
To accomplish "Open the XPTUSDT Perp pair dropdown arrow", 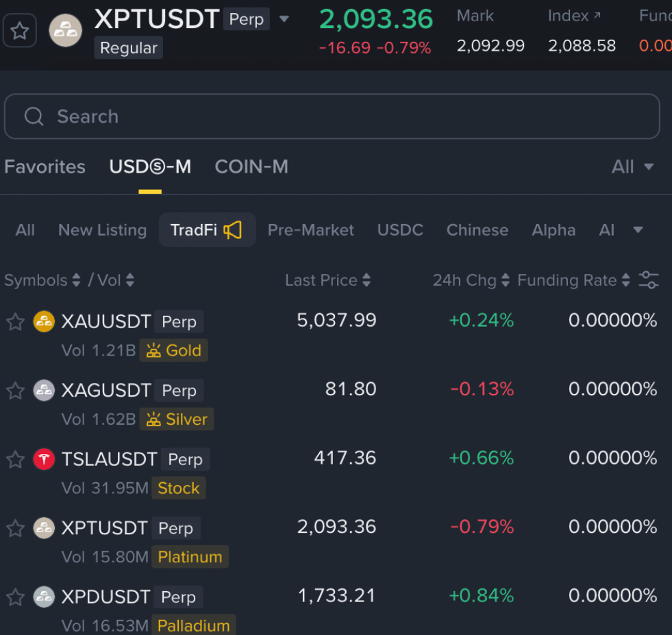I will coord(284,19).
